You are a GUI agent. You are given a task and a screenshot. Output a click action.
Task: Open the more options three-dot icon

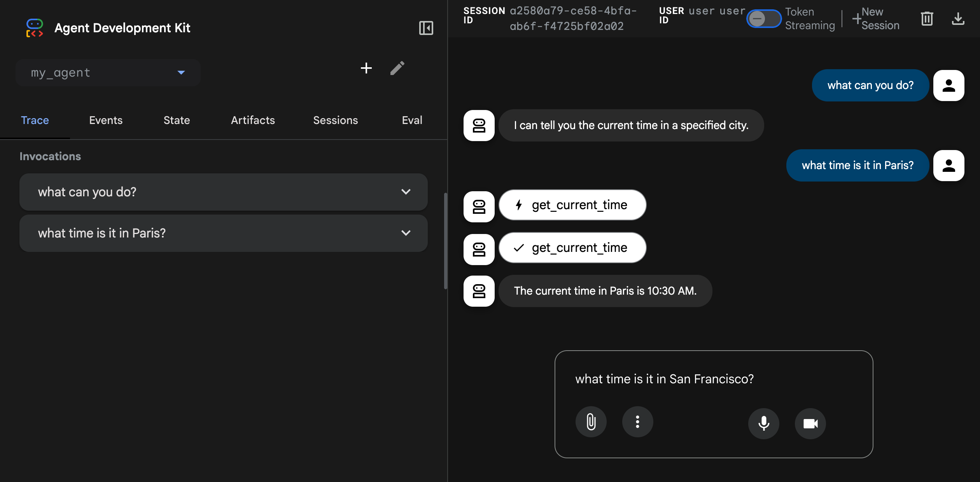(637, 422)
